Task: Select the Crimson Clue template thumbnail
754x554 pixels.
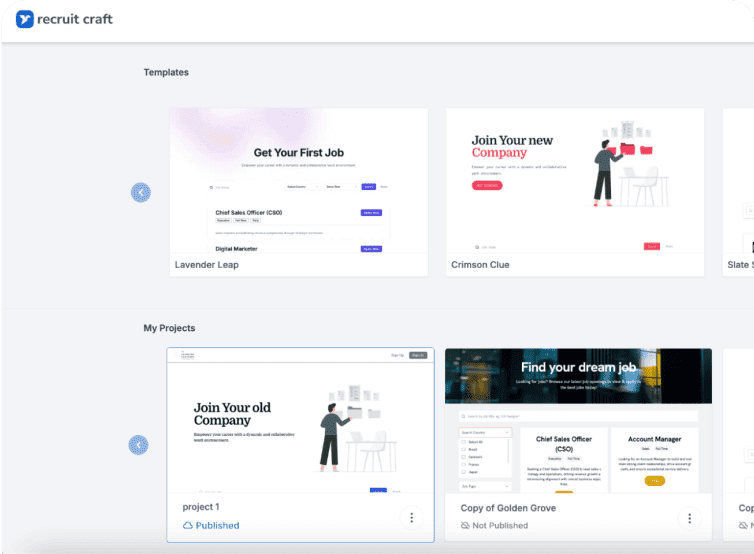Action: (x=575, y=181)
